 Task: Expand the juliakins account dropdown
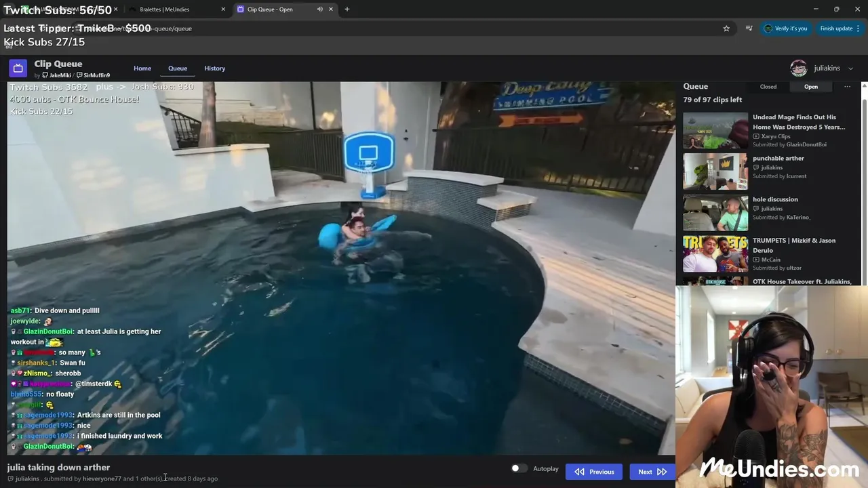[850, 68]
